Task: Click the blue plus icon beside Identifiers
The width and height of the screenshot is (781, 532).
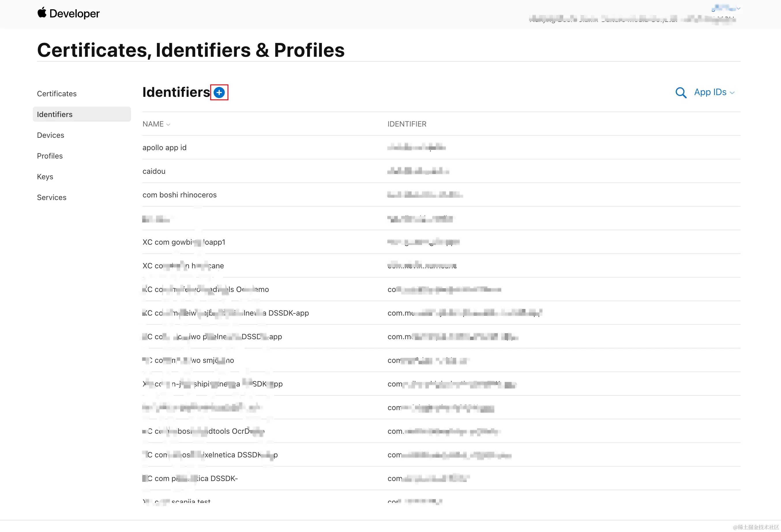Action: coord(219,92)
